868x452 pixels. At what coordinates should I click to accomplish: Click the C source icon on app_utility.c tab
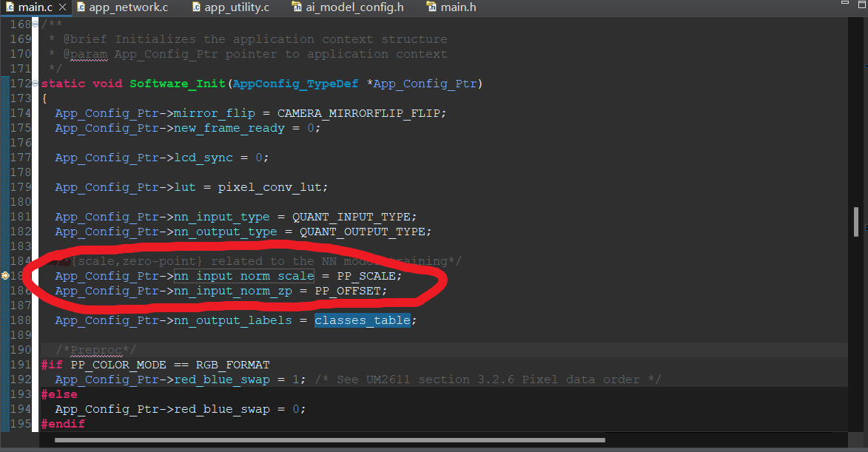coord(195,7)
